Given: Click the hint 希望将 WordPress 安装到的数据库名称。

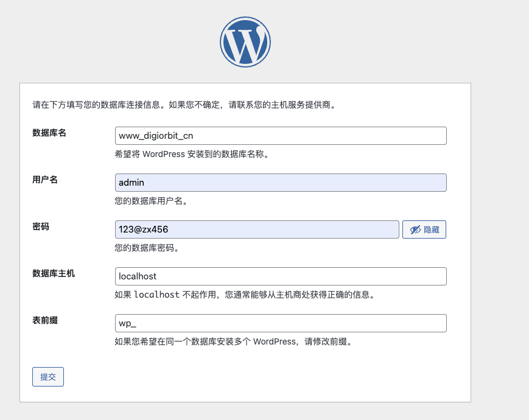Looking at the screenshot, I should [192, 154].
